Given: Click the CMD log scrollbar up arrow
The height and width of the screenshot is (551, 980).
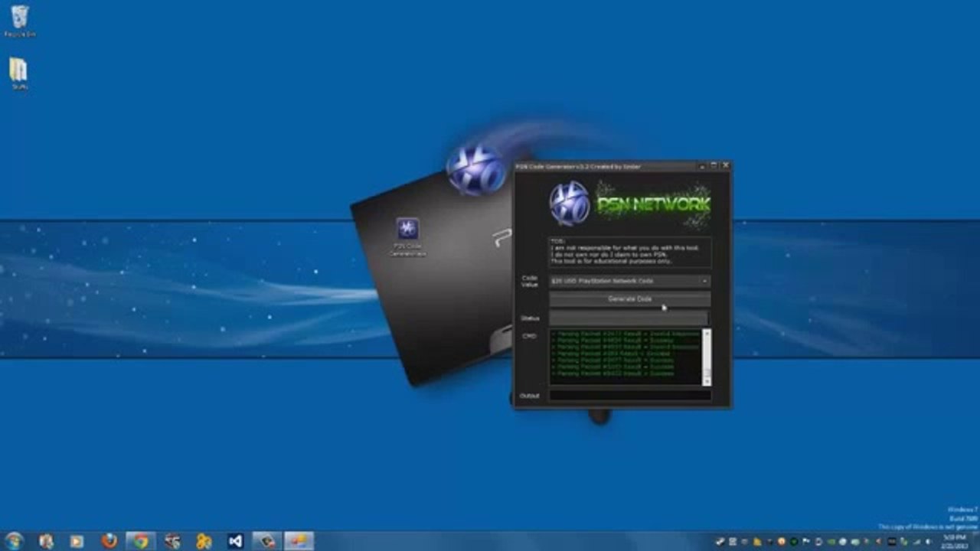Looking at the screenshot, I should point(707,334).
